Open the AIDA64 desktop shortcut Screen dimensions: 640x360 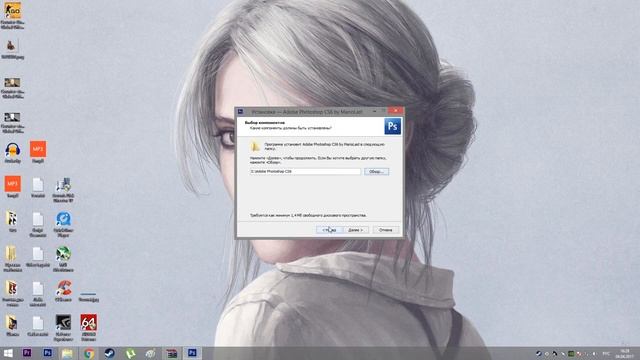pyautogui.click(x=89, y=328)
